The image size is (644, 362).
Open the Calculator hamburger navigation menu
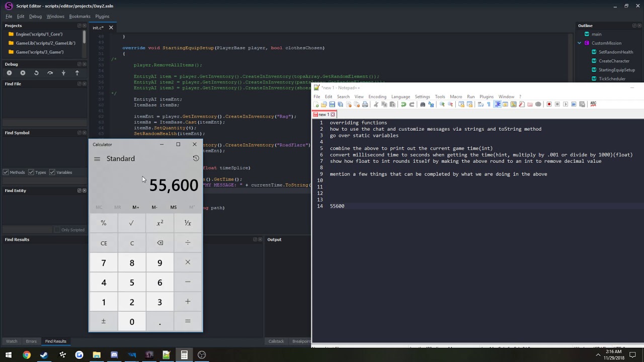(x=97, y=159)
